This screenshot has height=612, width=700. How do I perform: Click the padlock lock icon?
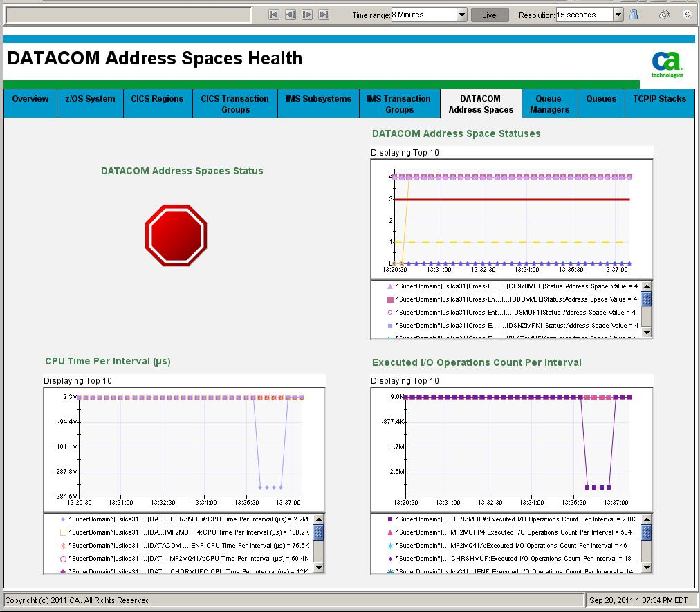[x=633, y=15]
